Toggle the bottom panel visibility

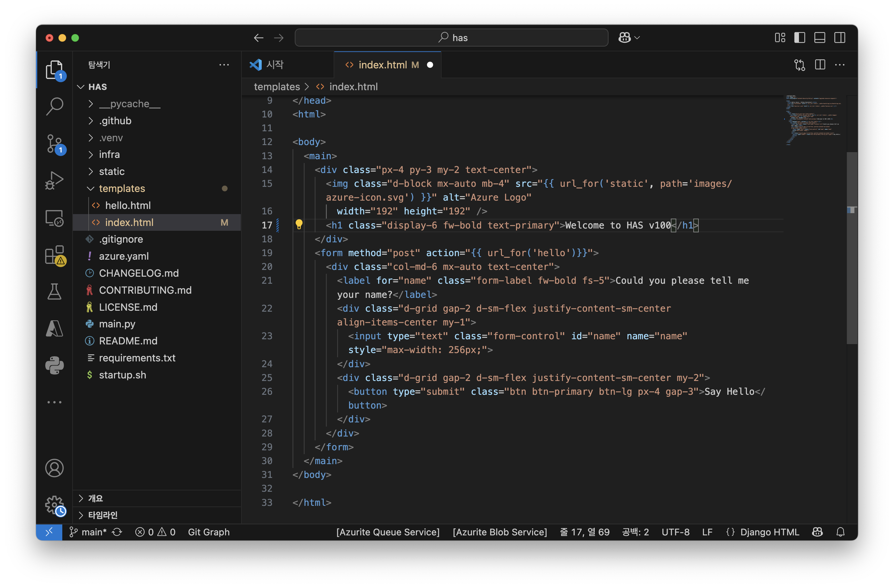coord(819,38)
